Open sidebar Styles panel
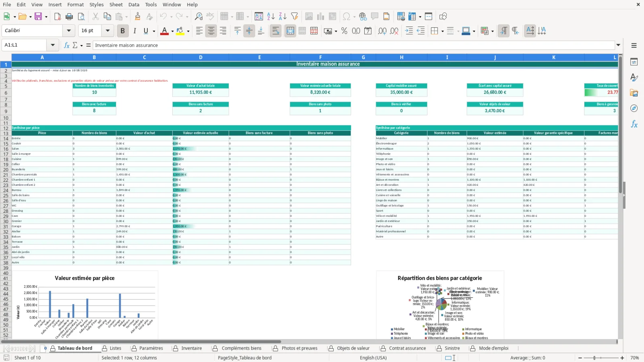The width and height of the screenshot is (644, 362). click(x=634, y=77)
